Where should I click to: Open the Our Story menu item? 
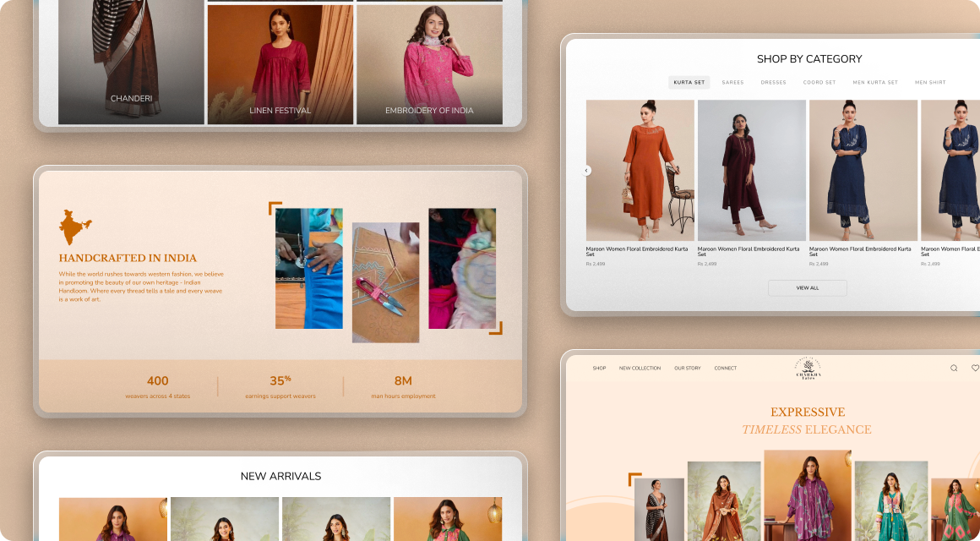click(x=688, y=369)
